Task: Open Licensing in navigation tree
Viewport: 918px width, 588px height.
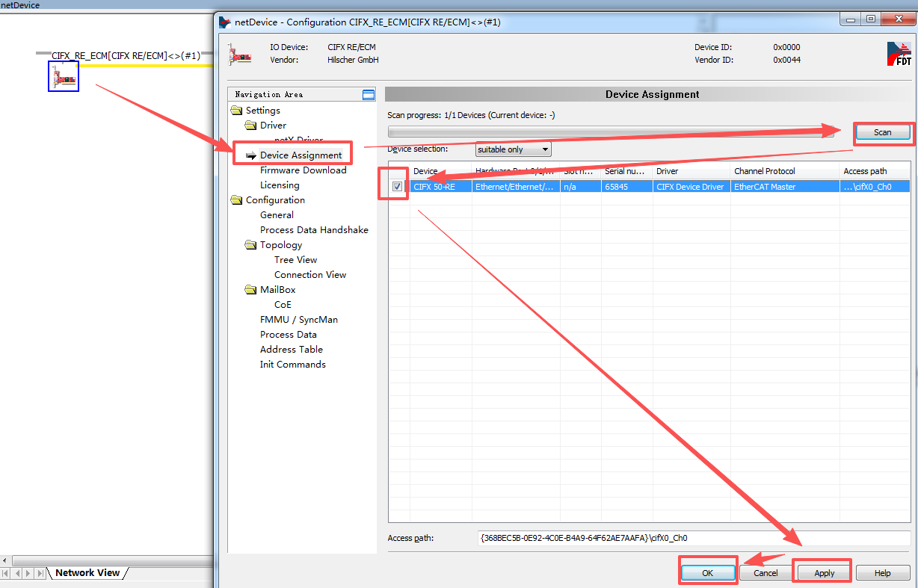Action: tap(280, 185)
